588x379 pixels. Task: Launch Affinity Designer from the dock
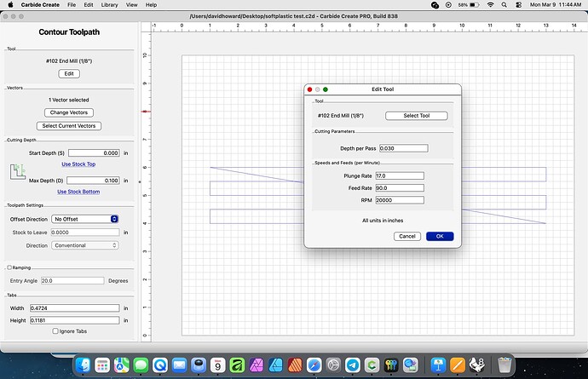275,365
